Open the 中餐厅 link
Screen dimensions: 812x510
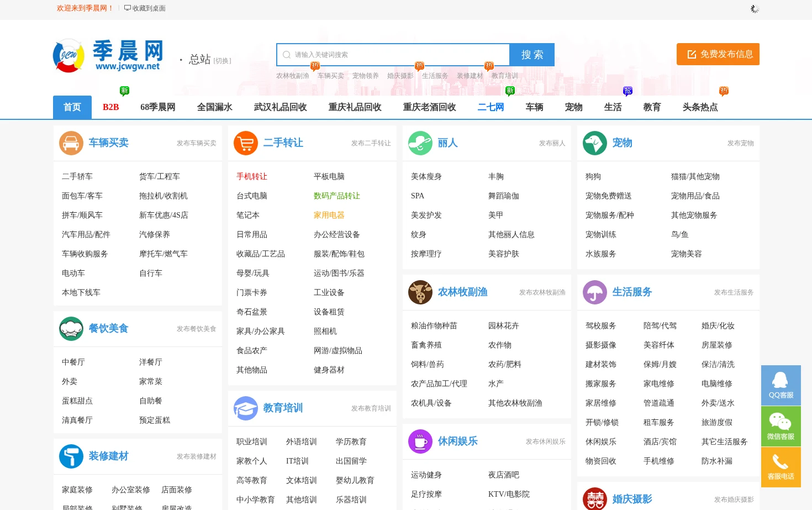coord(73,362)
